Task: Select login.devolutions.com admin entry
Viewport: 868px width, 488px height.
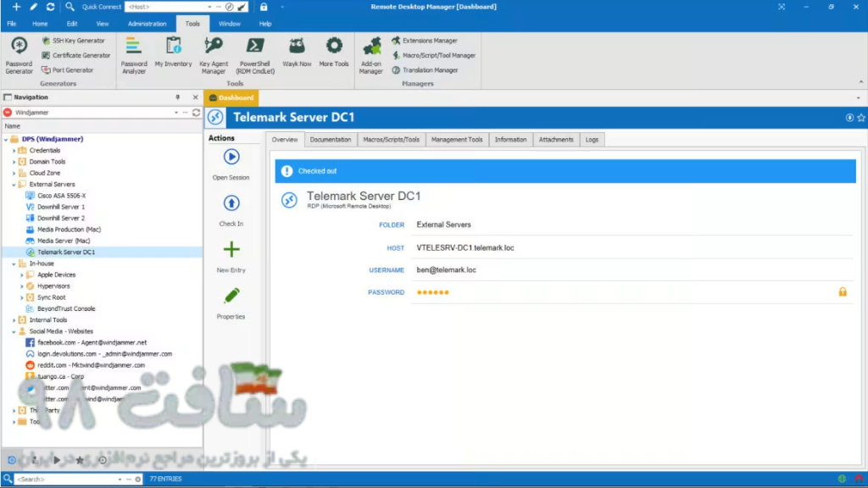Action: [104, 354]
